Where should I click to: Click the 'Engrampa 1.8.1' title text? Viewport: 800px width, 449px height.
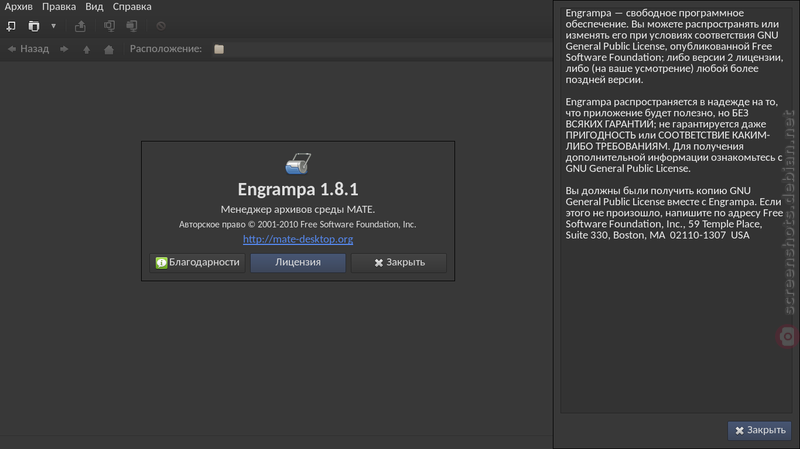(298, 189)
